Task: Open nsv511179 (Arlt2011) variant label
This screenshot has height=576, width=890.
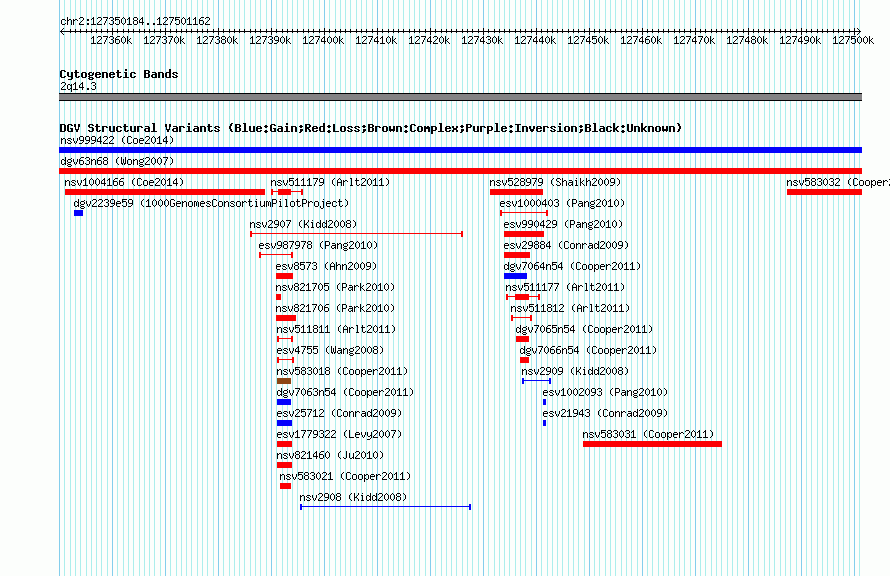Action: (330, 182)
